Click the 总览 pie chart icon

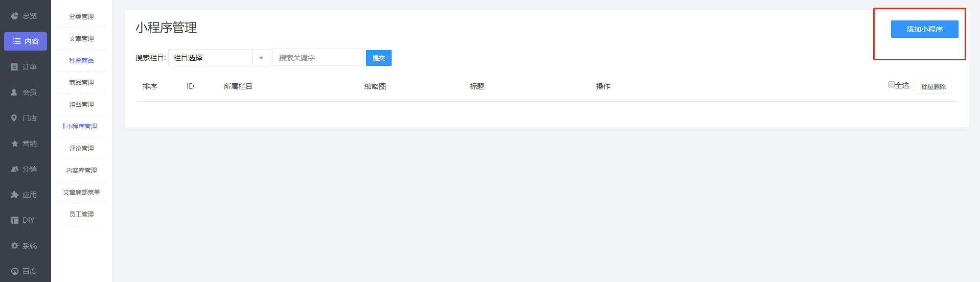tap(15, 16)
